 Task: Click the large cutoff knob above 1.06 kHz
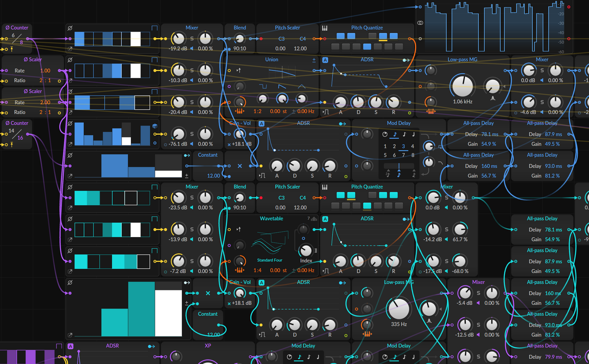click(x=462, y=86)
